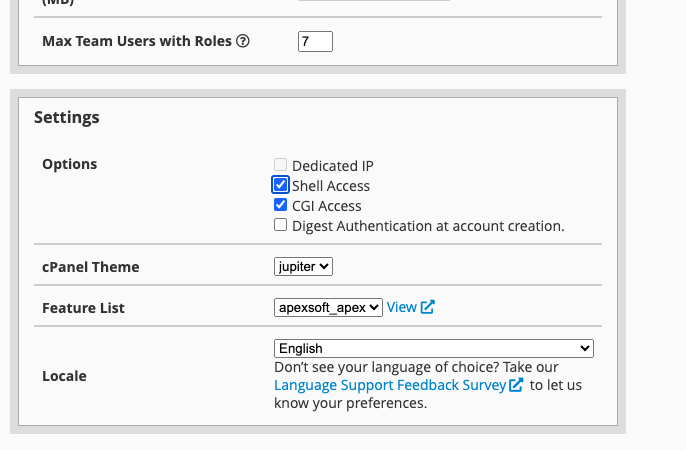Open the View link for Feature List

click(401, 307)
